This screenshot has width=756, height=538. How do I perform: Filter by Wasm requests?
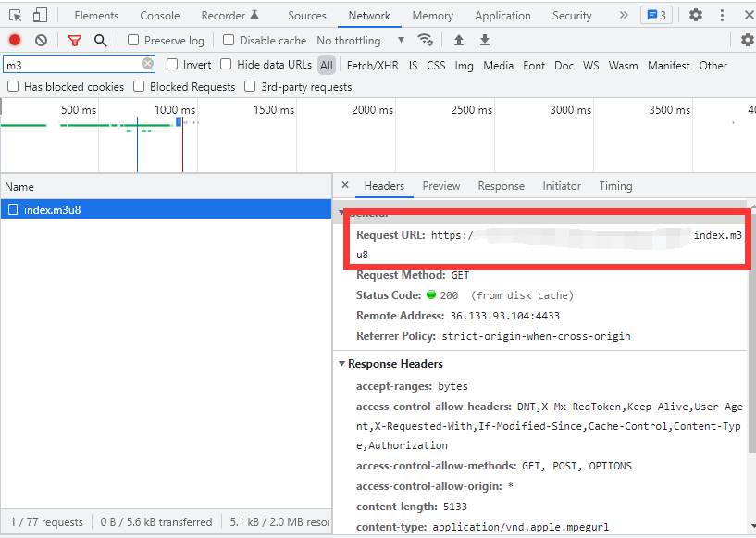[623, 65]
